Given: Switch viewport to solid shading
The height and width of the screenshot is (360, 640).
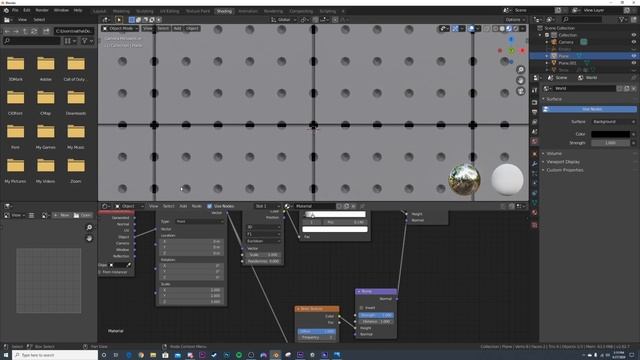Looking at the screenshot, I should pos(502,29).
